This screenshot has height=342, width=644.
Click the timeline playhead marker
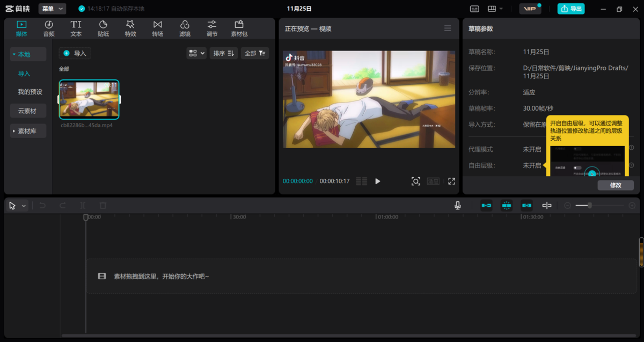pyautogui.click(x=85, y=217)
